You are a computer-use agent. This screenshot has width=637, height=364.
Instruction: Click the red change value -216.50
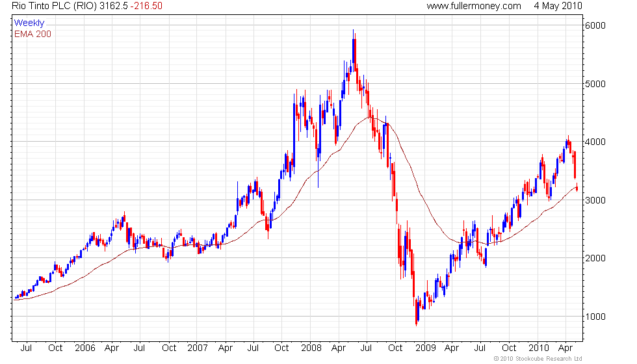pyautogui.click(x=146, y=6)
